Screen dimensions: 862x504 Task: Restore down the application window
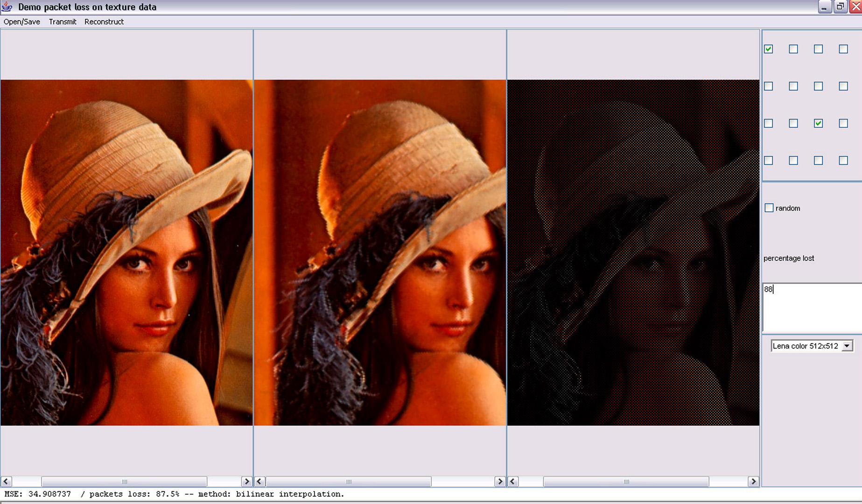tap(840, 7)
